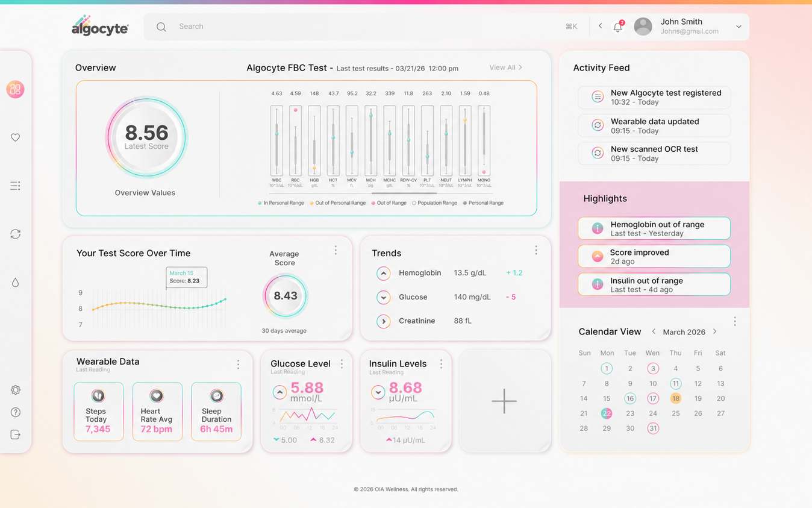Select the sync icon in the sidebar
This screenshot has height=508, width=812.
[x=16, y=234]
